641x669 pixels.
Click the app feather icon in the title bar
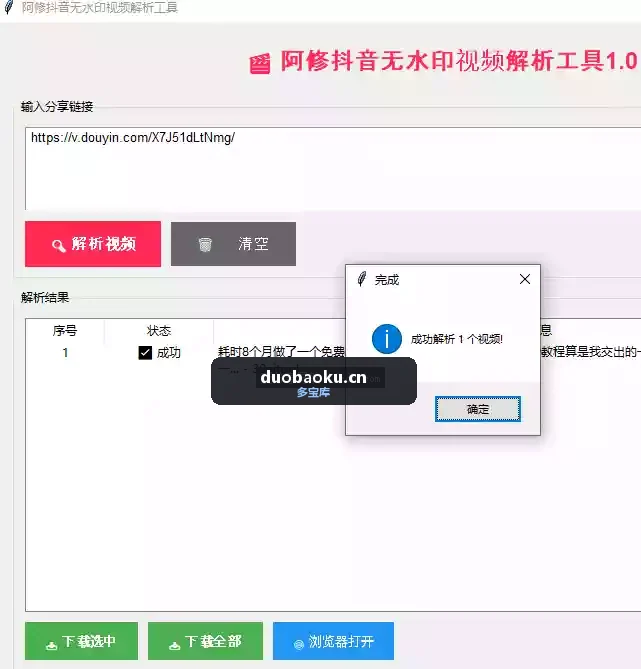pos(9,7)
